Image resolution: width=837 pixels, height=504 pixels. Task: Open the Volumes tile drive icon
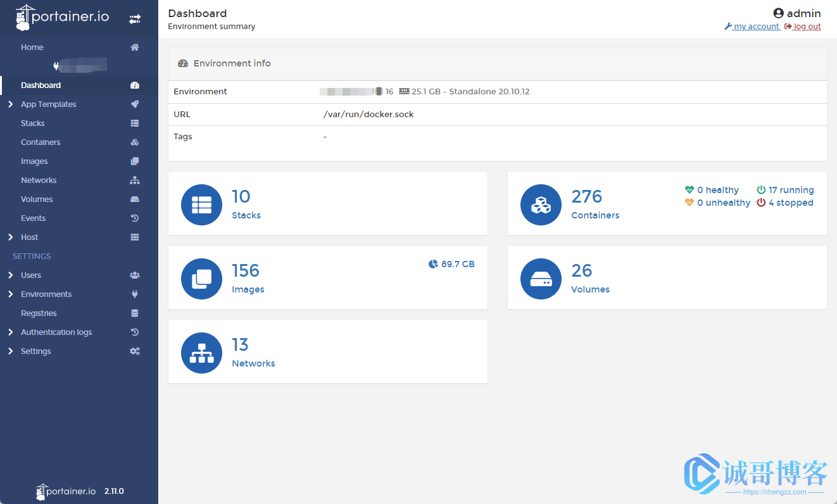pyautogui.click(x=541, y=279)
